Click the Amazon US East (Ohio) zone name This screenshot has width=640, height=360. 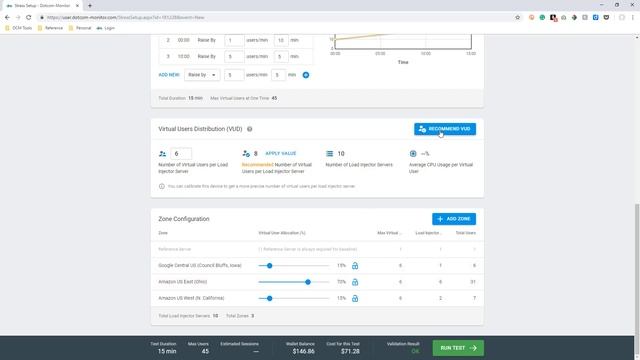point(182,282)
